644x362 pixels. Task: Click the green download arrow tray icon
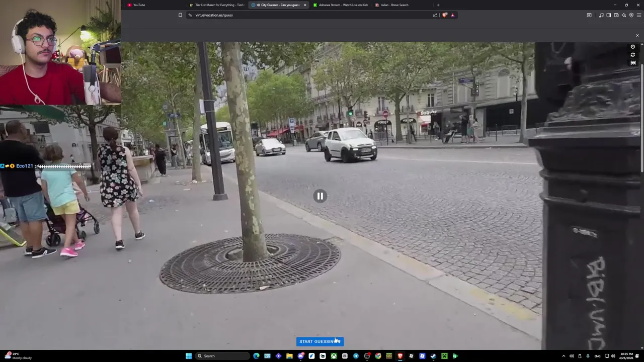tap(588, 356)
